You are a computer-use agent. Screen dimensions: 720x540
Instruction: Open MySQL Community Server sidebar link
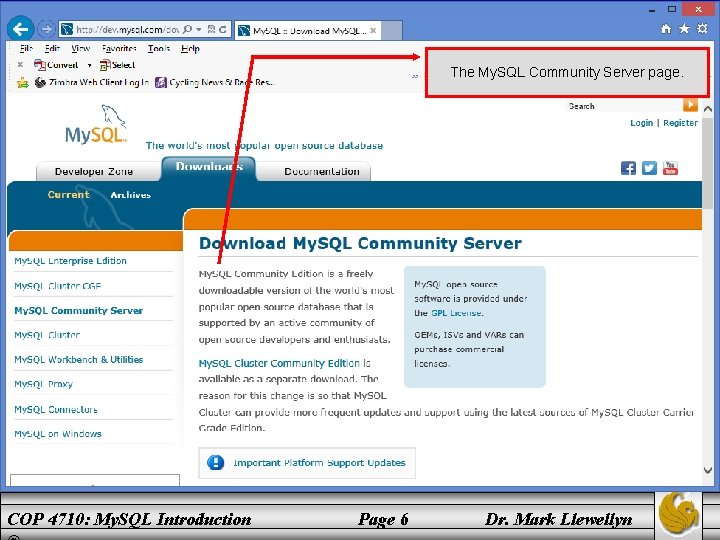click(x=79, y=311)
